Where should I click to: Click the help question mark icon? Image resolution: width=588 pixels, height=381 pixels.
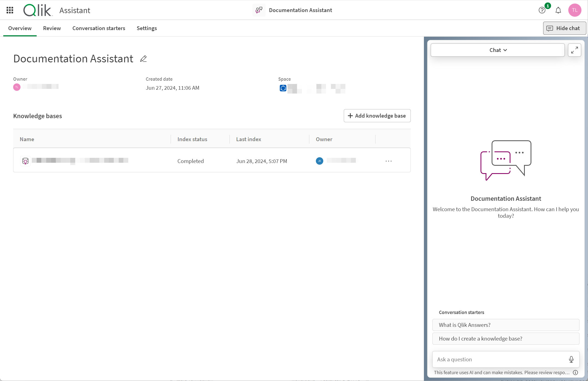(x=542, y=10)
